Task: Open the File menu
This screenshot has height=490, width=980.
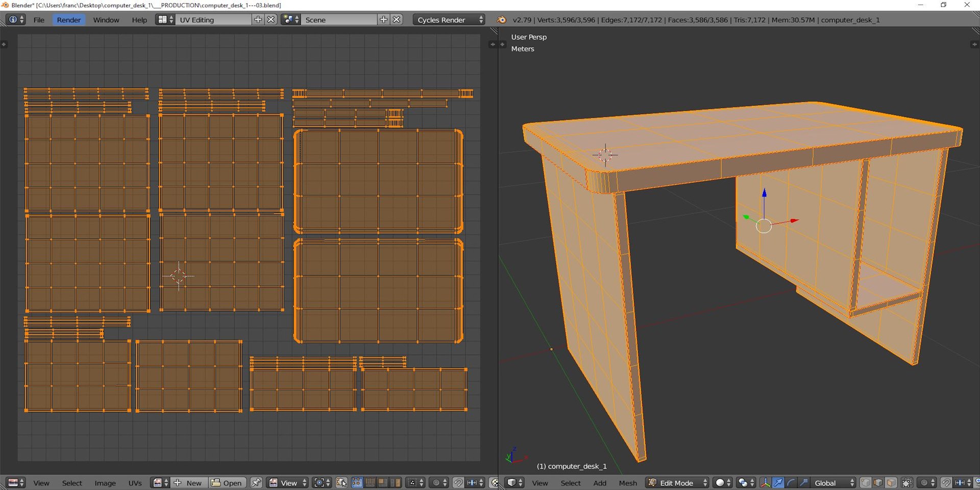Action: 39,19
